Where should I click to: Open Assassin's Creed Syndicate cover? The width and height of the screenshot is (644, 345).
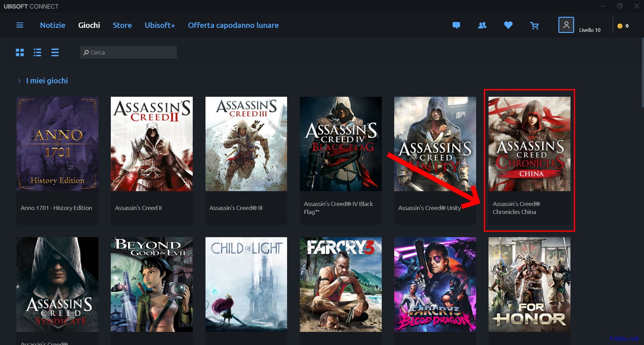57,285
